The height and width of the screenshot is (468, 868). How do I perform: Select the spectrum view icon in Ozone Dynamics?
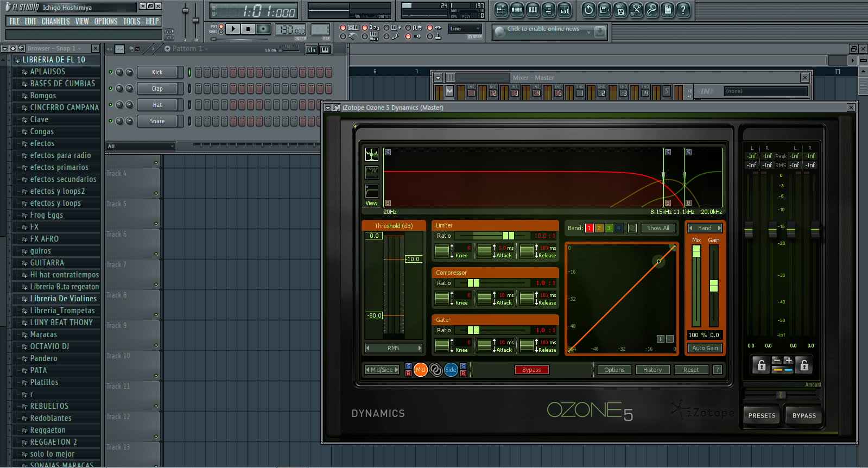click(372, 154)
